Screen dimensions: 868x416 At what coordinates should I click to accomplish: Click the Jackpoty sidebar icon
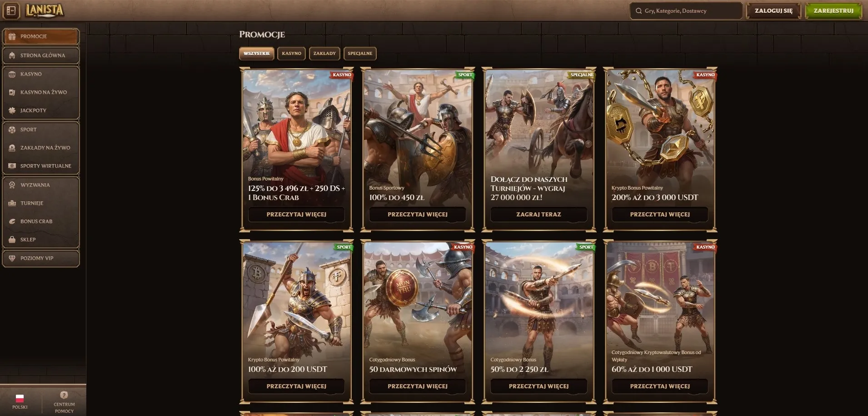pos(12,110)
